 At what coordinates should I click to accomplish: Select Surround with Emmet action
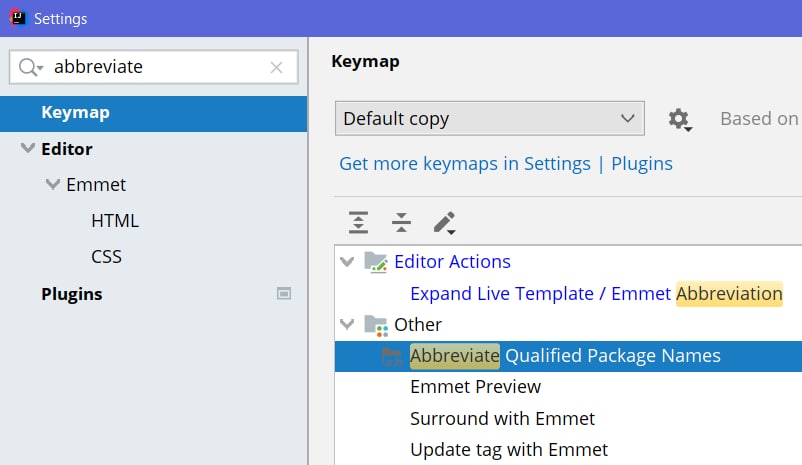[502, 418]
